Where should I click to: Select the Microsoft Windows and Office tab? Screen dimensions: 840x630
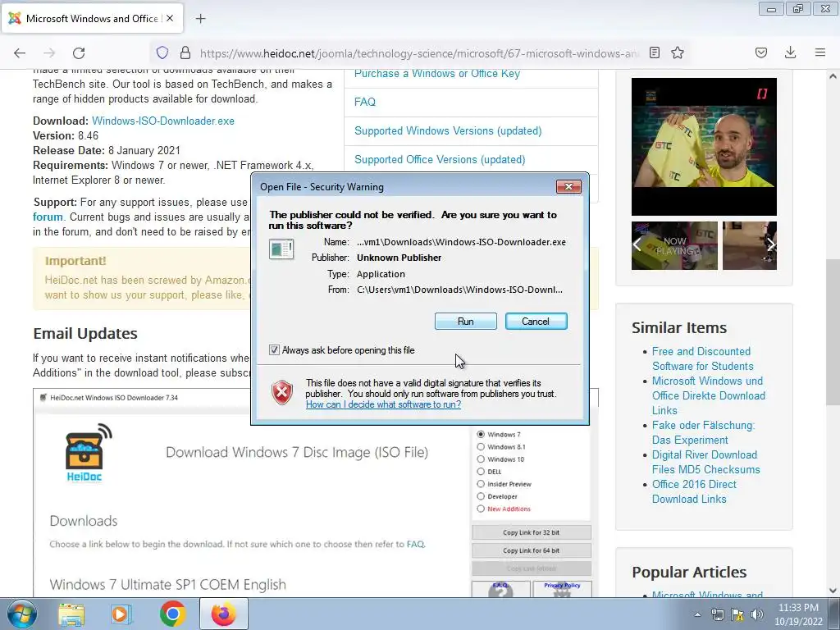pos(92,18)
